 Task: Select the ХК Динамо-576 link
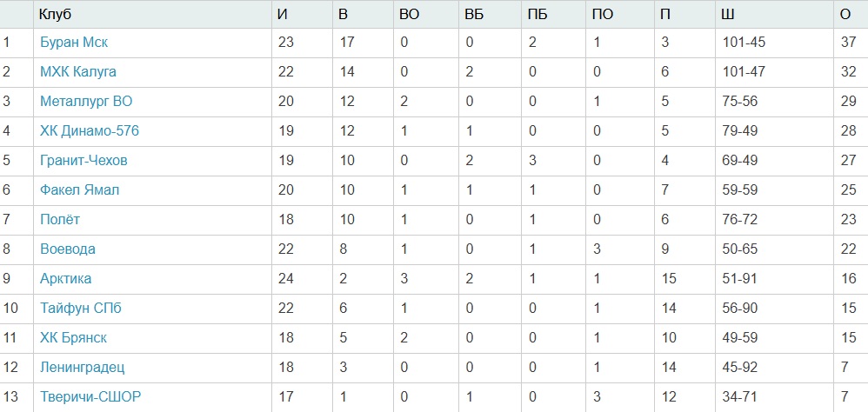(90, 130)
